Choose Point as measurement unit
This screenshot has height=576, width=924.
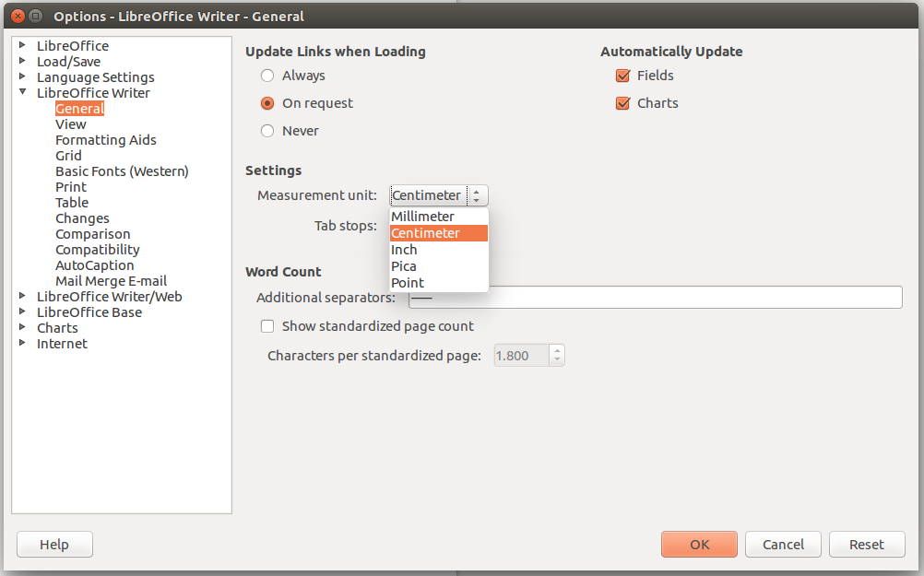[x=438, y=283]
